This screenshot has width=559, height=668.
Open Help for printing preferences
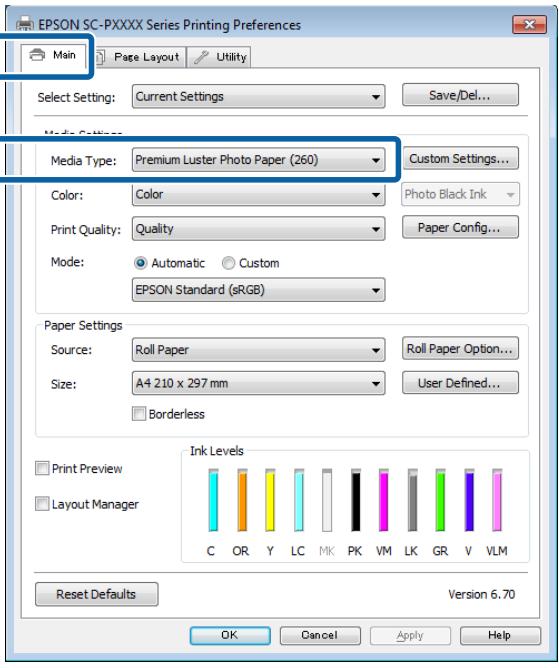point(500,635)
